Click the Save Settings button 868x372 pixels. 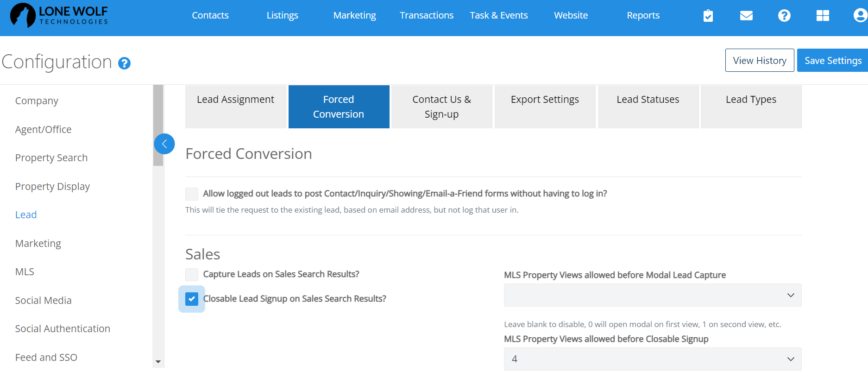(x=833, y=60)
